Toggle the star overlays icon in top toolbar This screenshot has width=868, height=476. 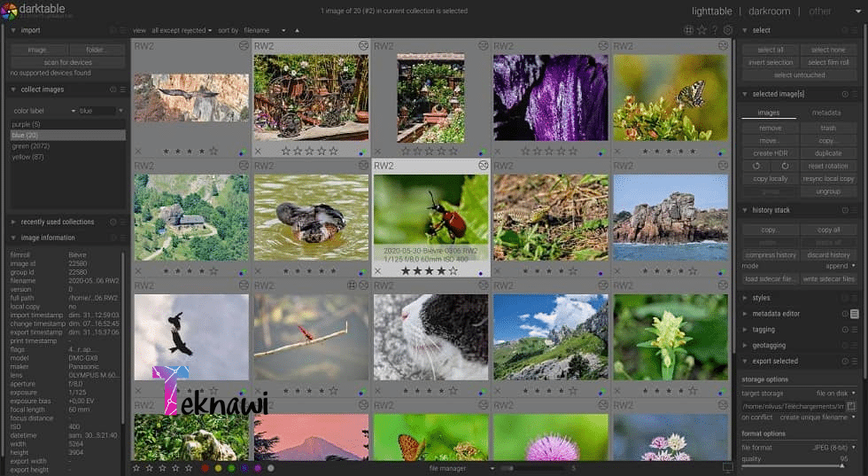[x=701, y=30]
